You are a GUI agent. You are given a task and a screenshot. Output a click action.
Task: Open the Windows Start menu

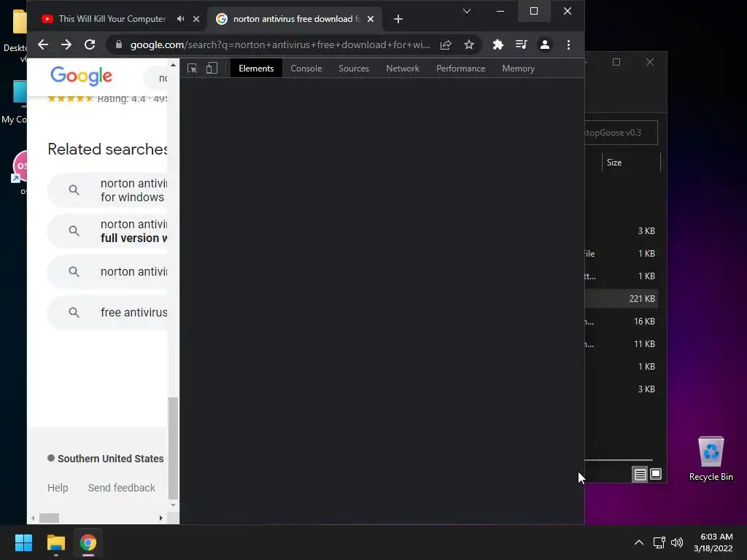pos(23,542)
